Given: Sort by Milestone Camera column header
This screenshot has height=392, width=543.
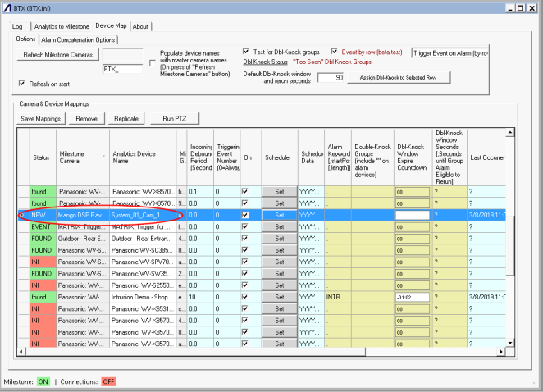Looking at the screenshot, I should click(x=83, y=157).
